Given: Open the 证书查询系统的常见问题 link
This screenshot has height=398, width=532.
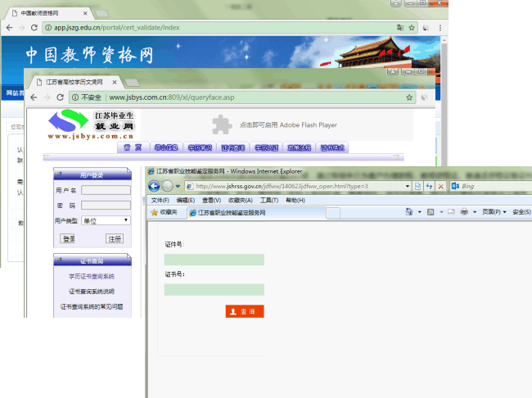Looking at the screenshot, I should (x=92, y=306).
